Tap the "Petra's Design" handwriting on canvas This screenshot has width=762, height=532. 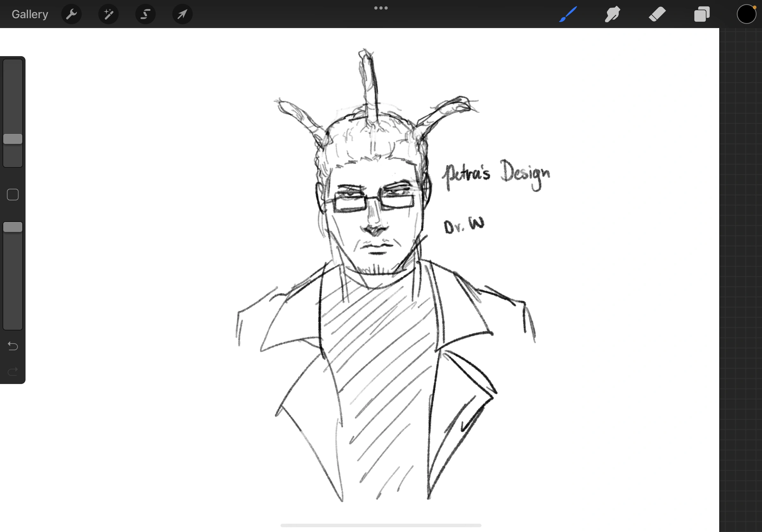coord(497,174)
